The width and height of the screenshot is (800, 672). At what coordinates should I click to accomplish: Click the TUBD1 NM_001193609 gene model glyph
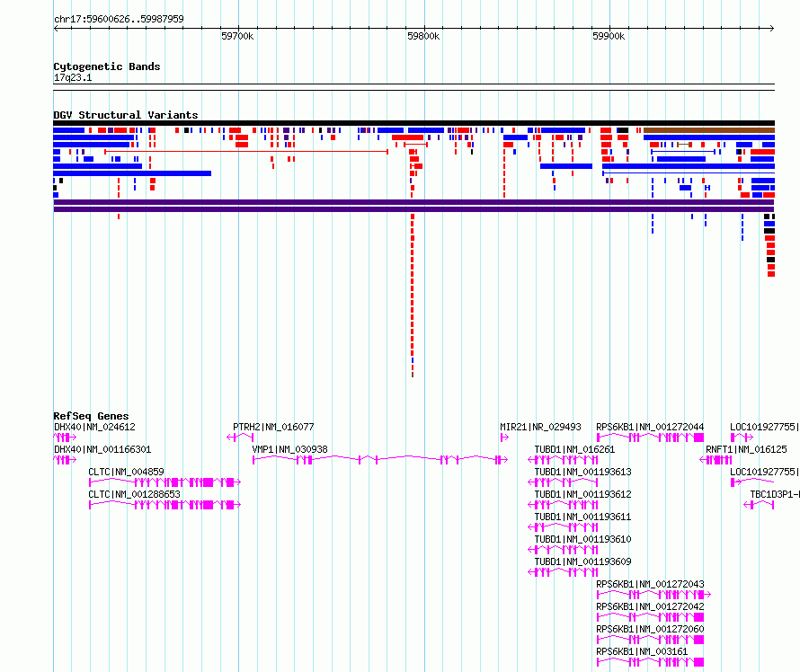click(563, 572)
